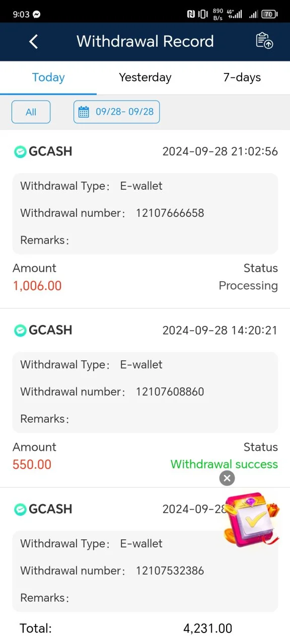Go back using the left arrow icon
290x644 pixels.
[x=34, y=41]
